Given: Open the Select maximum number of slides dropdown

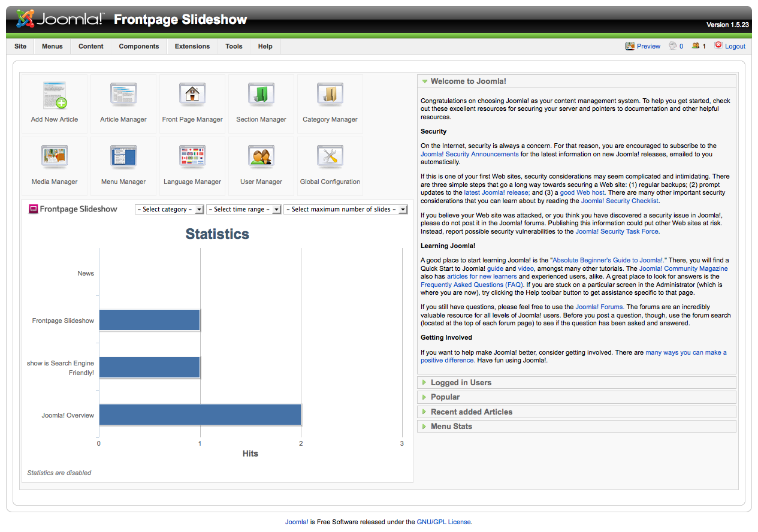Looking at the screenshot, I should click(x=345, y=210).
